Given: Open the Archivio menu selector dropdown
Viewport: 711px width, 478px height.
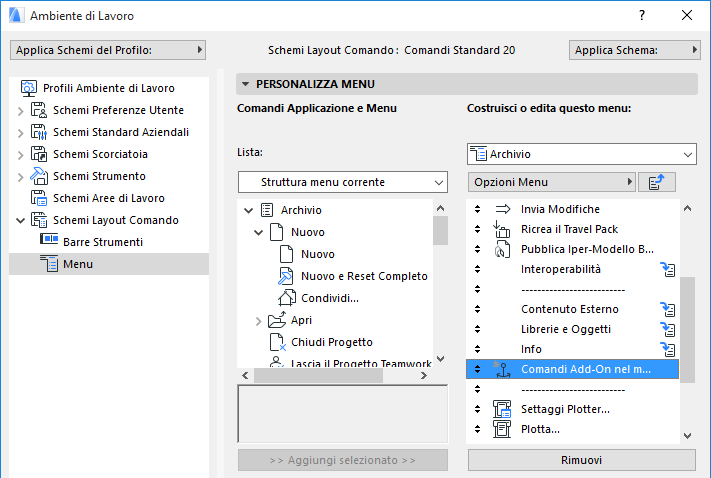Looking at the screenshot, I should pyautogui.click(x=581, y=154).
